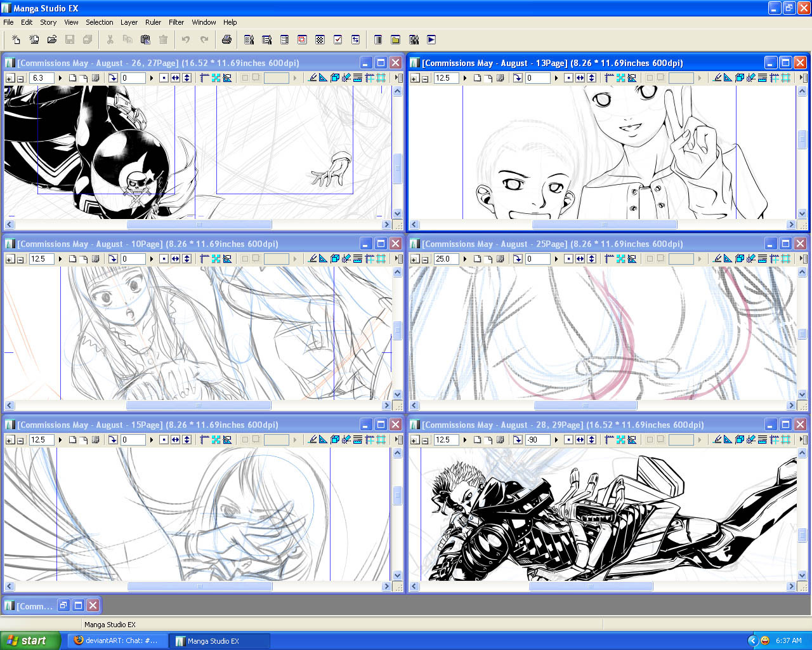Click the zoom field showing 25.0
812x650 pixels.
click(x=447, y=259)
